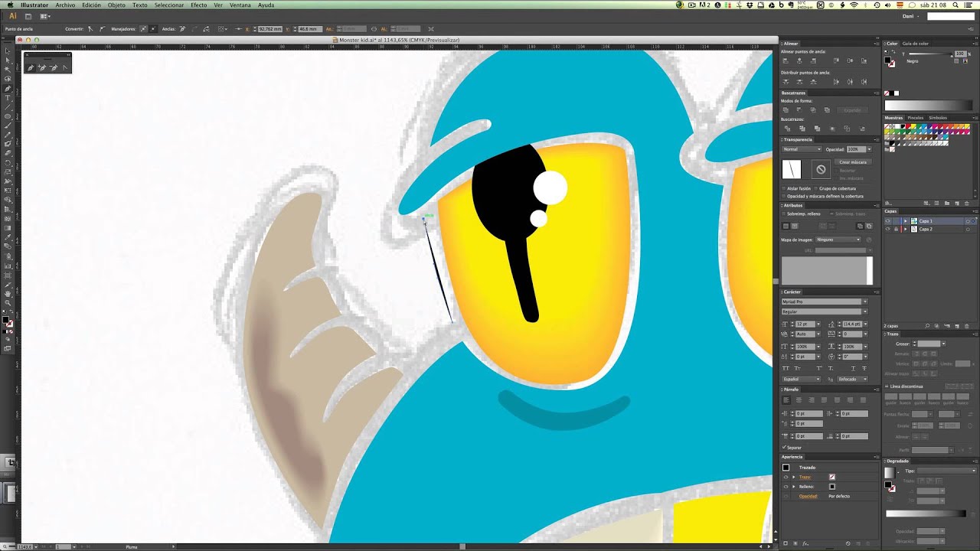Select the Direct Selection tool
The height and width of the screenshot is (551, 980).
(8, 60)
